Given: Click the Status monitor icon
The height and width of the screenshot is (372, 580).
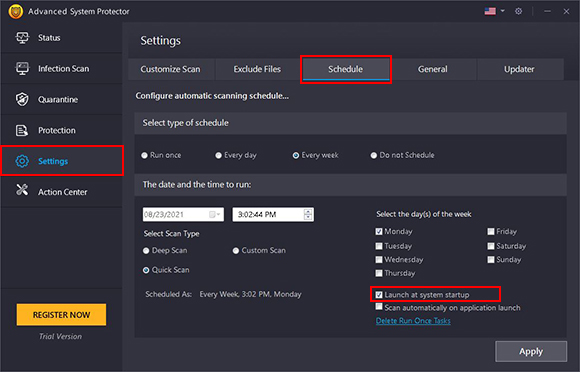Looking at the screenshot, I should click(22, 38).
